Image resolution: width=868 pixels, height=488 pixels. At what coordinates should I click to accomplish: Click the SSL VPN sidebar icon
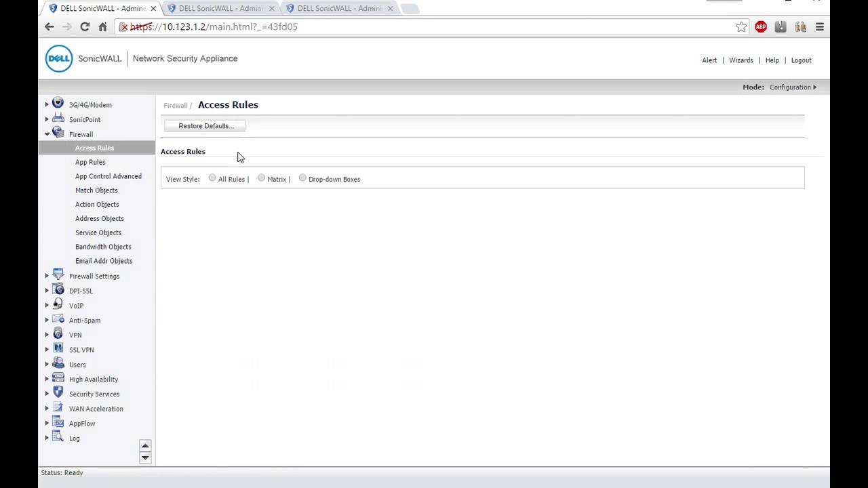(58, 348)
